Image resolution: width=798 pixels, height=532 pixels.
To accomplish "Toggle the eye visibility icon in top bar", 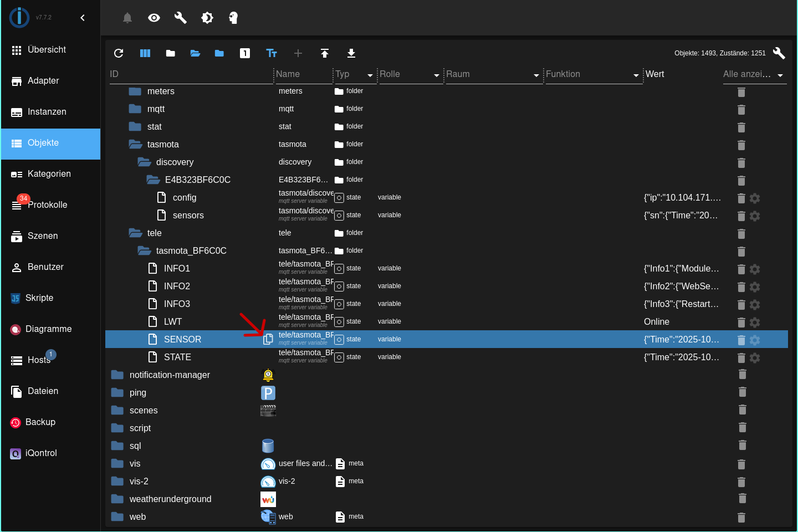I will pyautogui.click(x=154, y=18).
